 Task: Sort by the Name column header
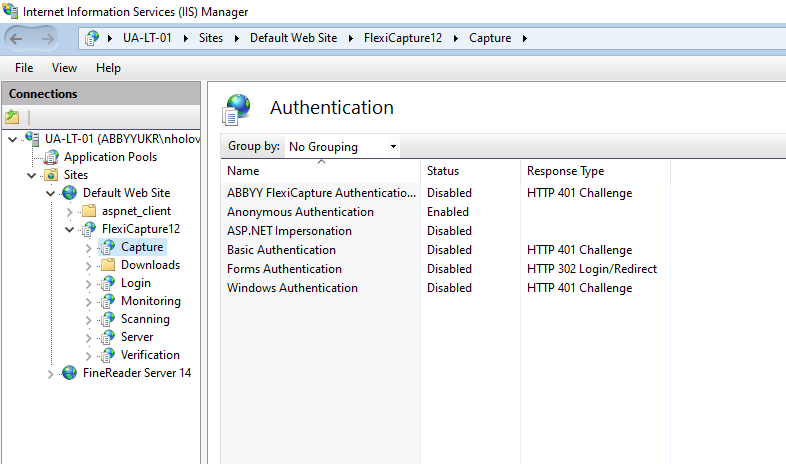click(x=321, y=171)
